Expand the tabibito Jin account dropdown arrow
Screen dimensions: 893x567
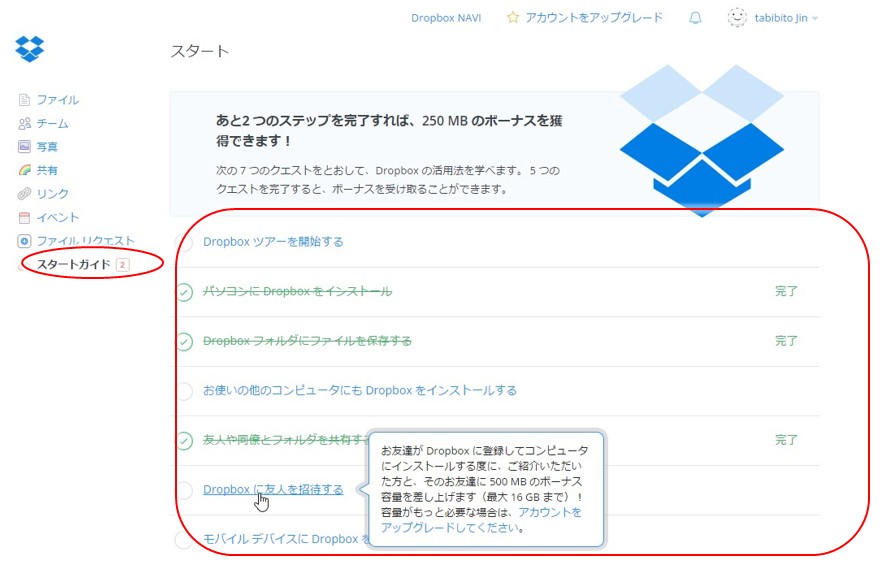point(816,19)
